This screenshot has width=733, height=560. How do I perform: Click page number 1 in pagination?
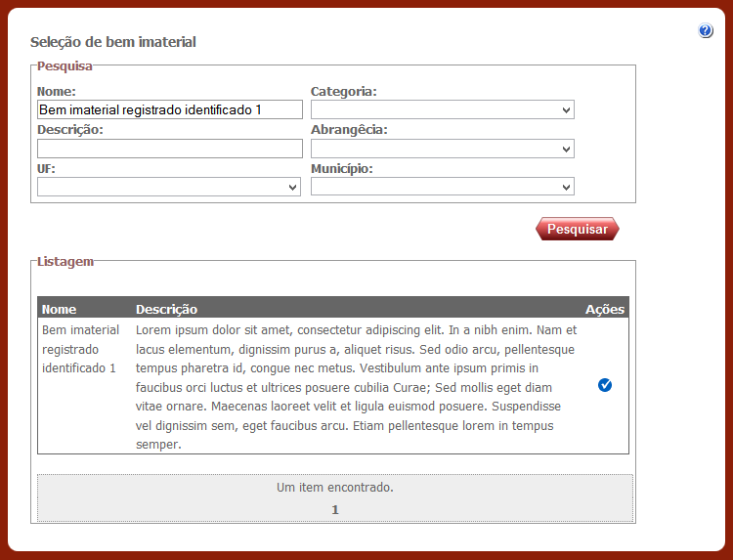[334, 509]
